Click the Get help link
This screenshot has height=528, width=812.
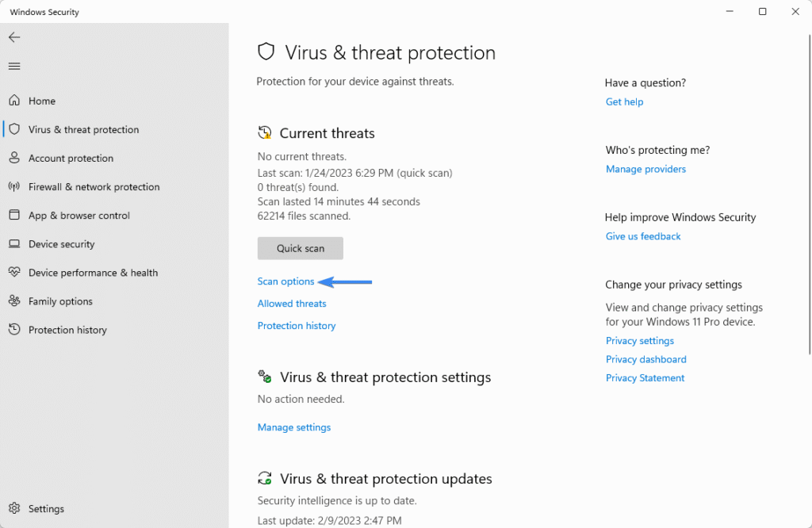(624, 101)
